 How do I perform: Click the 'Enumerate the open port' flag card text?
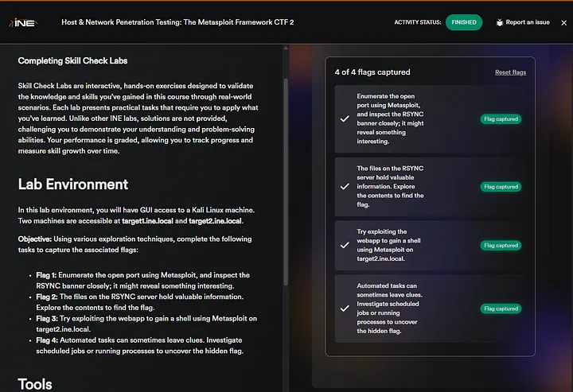[x=390, y=118]
